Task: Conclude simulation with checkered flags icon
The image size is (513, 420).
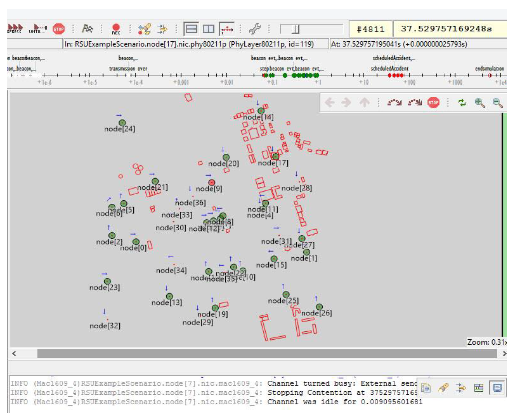Action: [87, 29]
